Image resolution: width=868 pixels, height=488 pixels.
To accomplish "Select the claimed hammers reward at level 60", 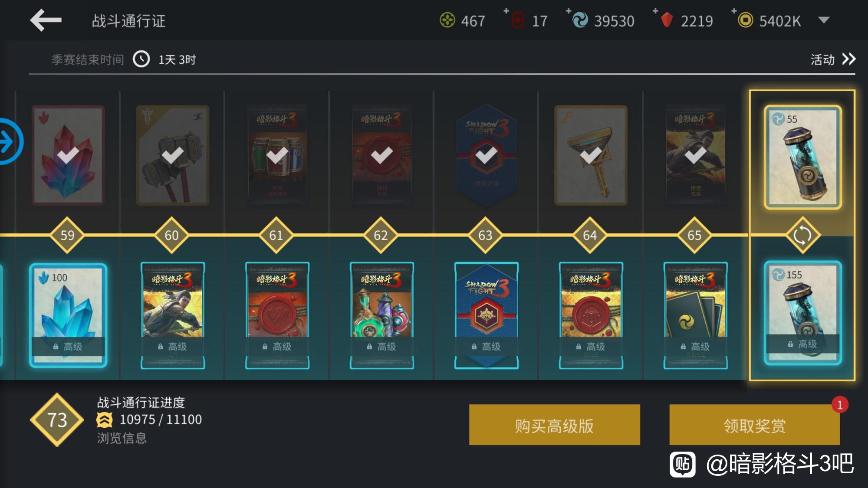I will coord(173,155).
